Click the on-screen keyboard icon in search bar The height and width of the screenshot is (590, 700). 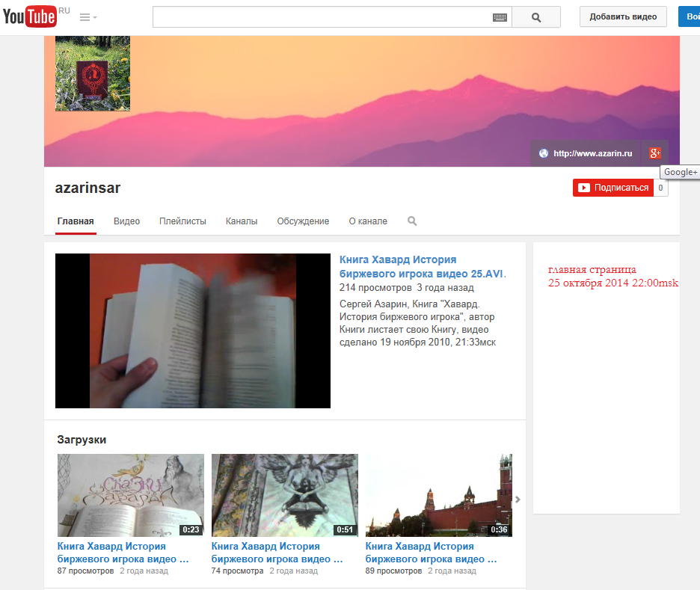coord(500,16)
